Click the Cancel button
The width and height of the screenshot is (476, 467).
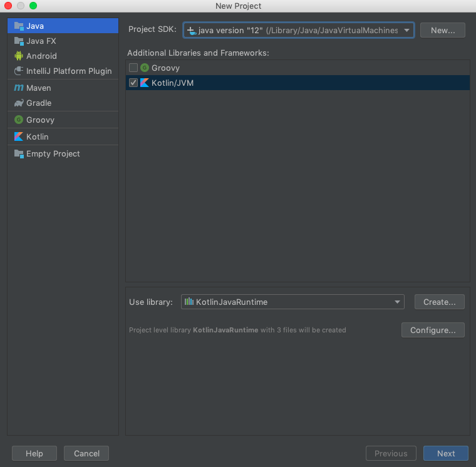pyautogui.click(x=86, y=453)
